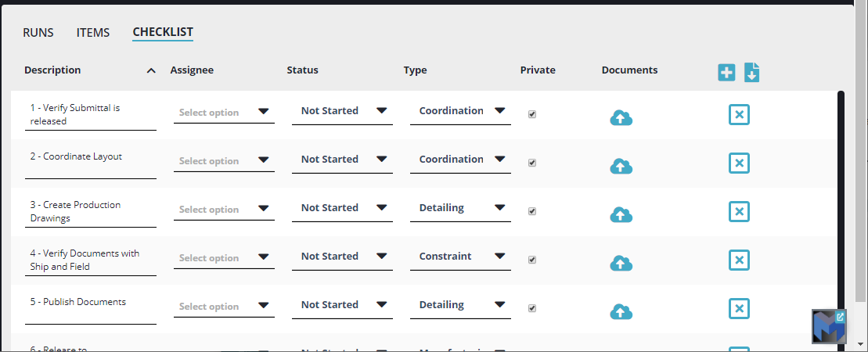Viewport: 868px width, 352px height.
Task: Open Assignee dropdown for Verify Submittal is released
Action: [x=224, y=112]
